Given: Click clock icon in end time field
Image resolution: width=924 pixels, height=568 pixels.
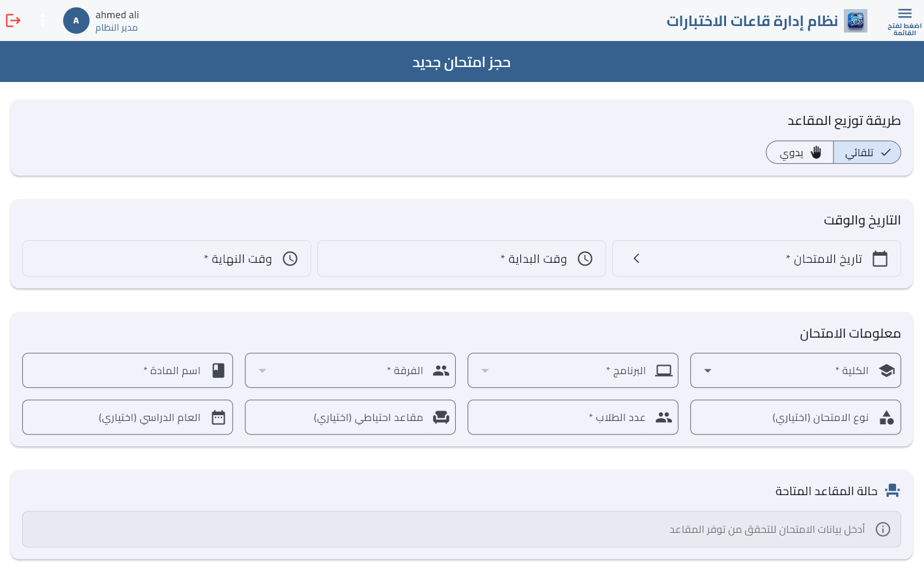Looking at the screenshot, I should coord(290,259).
